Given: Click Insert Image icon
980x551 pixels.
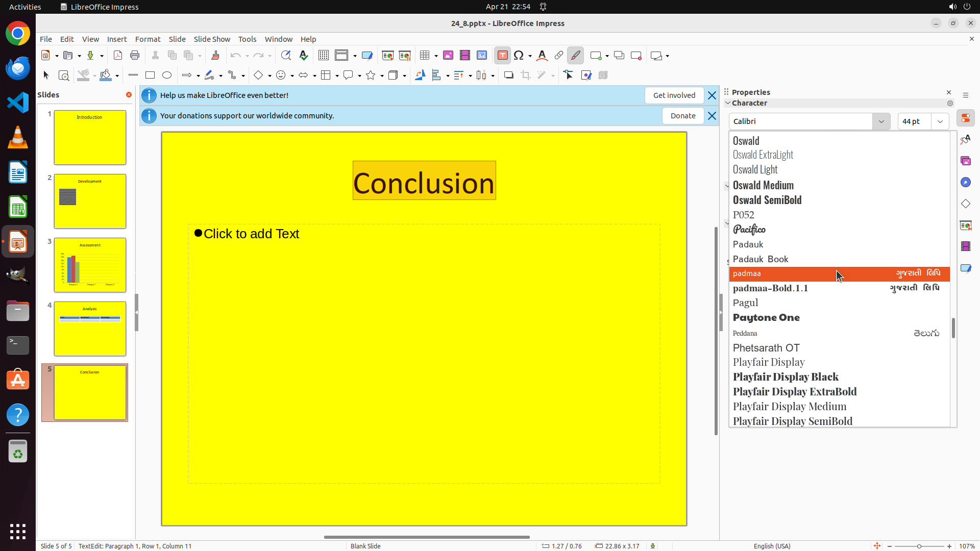Looking at the screenshot, I should (x=448, y=56).
